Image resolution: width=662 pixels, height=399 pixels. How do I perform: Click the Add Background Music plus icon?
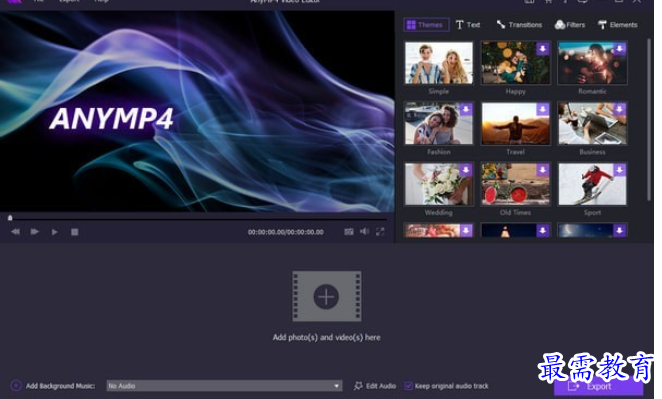16,385
